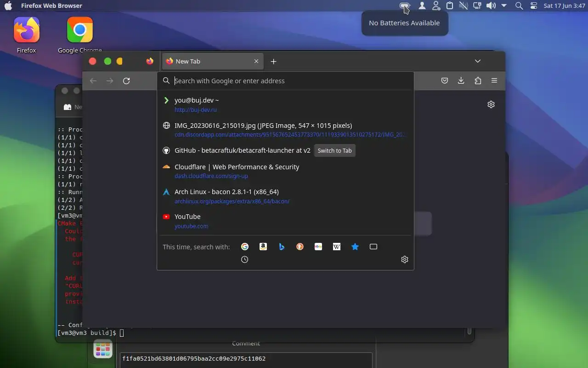The width and height of the screenshot is (588, 368).
Task: Open List all tabs chevron
Action: tap(478, 61)
